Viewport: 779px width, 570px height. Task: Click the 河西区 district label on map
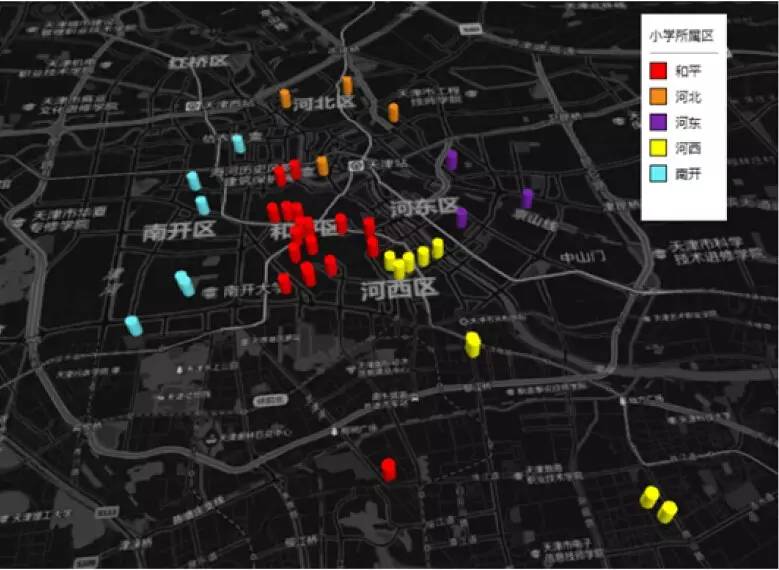click(x=399, y=290)
